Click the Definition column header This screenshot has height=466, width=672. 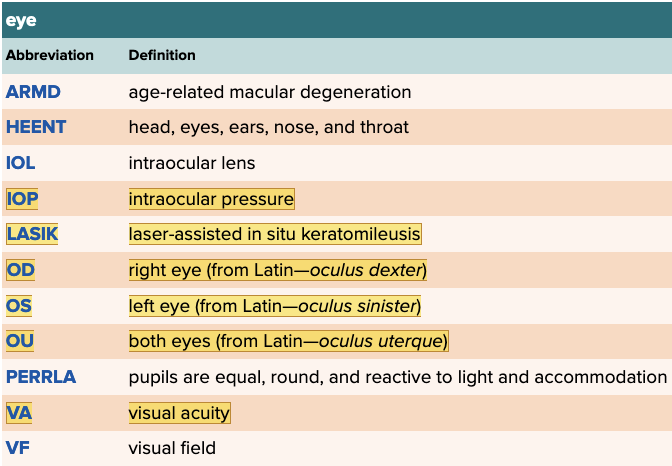162,55
